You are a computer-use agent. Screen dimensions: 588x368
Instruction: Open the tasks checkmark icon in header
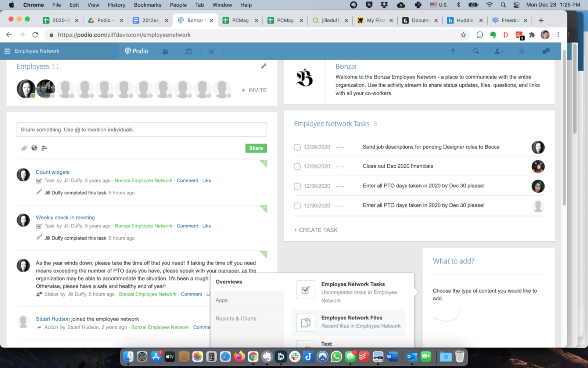tap(212, 52)
